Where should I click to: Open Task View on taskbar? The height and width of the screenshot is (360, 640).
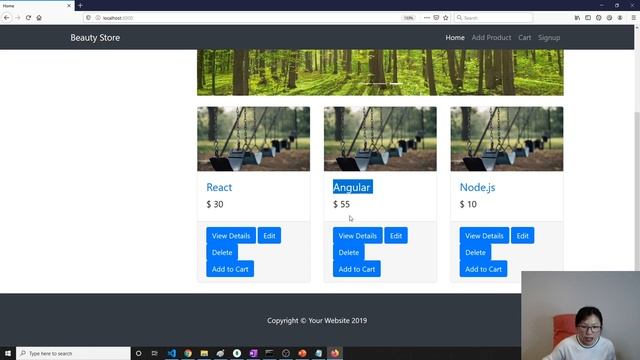(x=155, y=353)
